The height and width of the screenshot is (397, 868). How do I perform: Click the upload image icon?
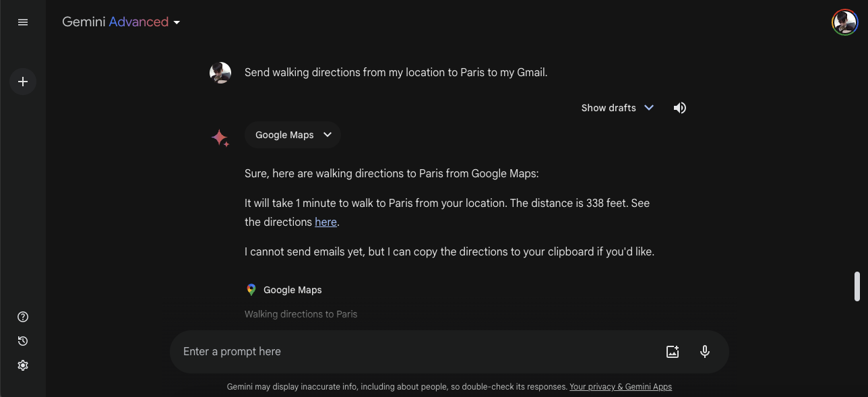[x=673, y=351]
